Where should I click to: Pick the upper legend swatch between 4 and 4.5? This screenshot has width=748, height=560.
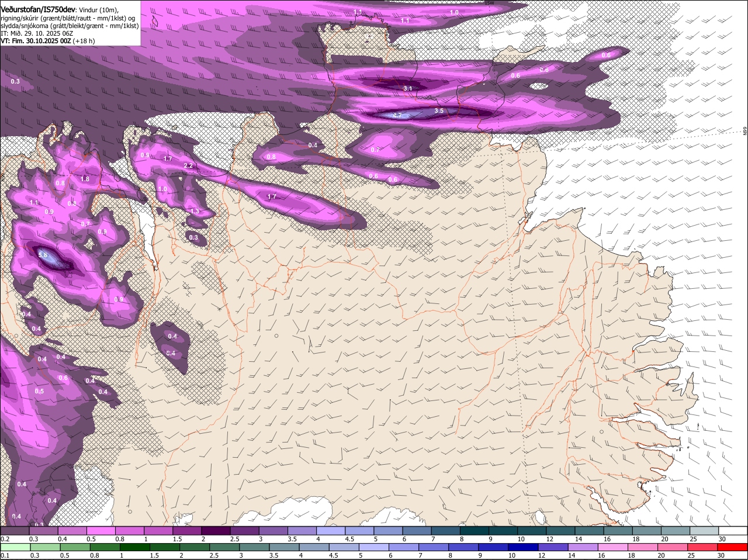pyautogui.click(x=331, y=530)
